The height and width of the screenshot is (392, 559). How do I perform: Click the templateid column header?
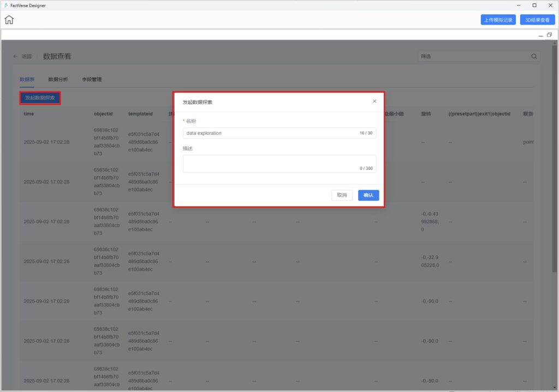click(x=140, y=114)
